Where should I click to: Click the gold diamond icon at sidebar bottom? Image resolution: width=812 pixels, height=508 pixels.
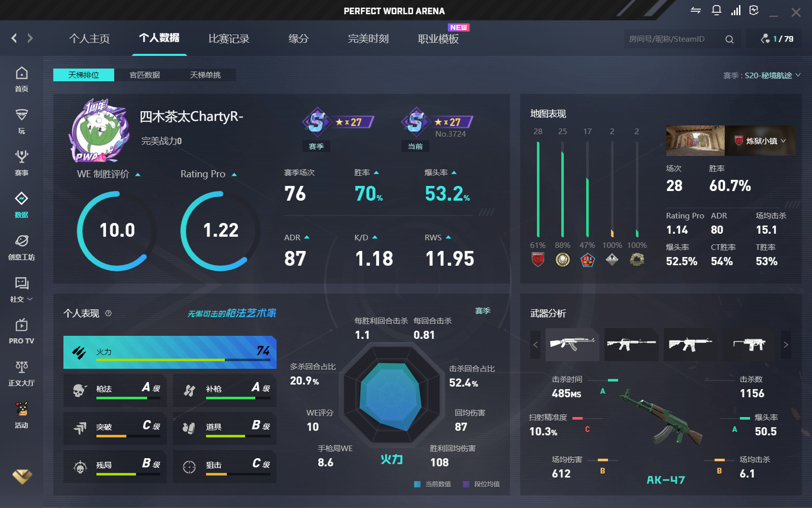click(22, 477)
